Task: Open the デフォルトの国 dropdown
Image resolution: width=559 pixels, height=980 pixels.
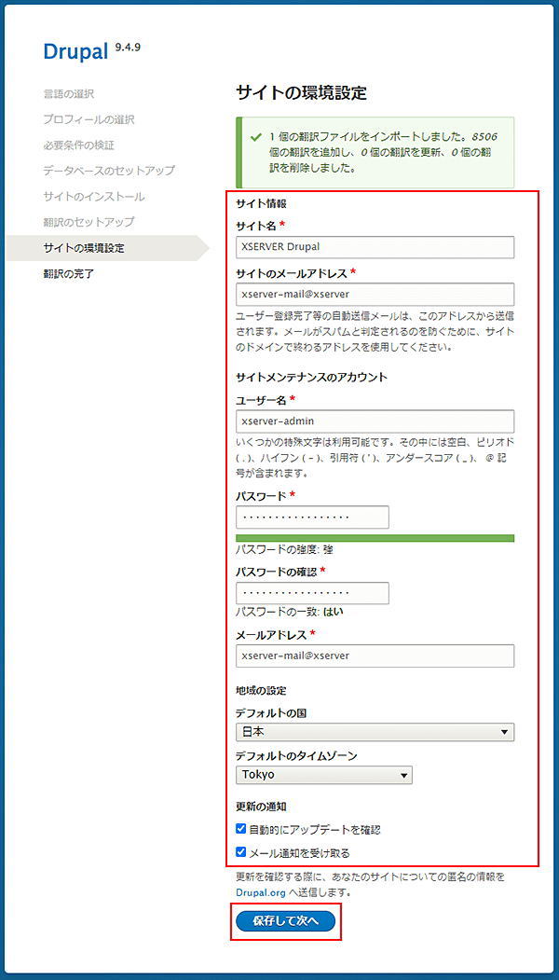Action: [x=375, y=732]
